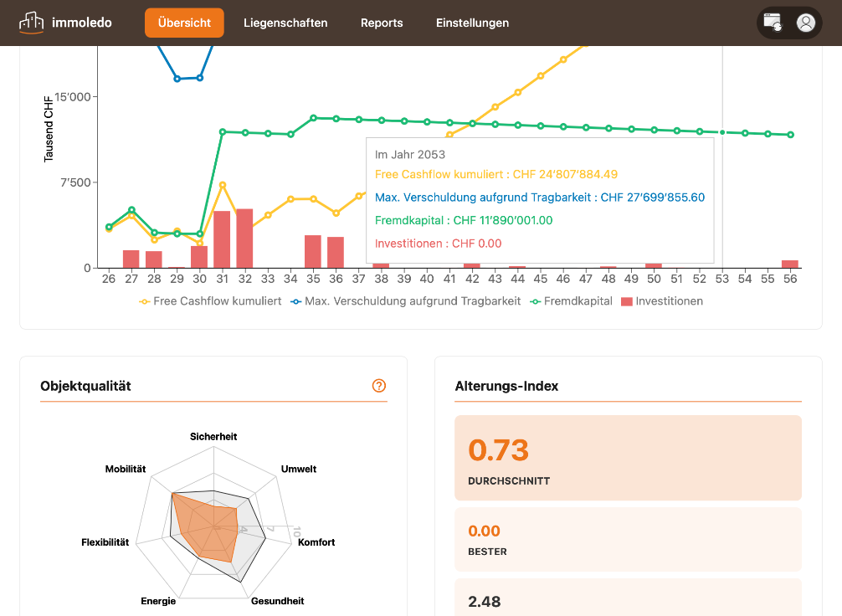Select the 0.00 Bester index card

coord(629,539)
